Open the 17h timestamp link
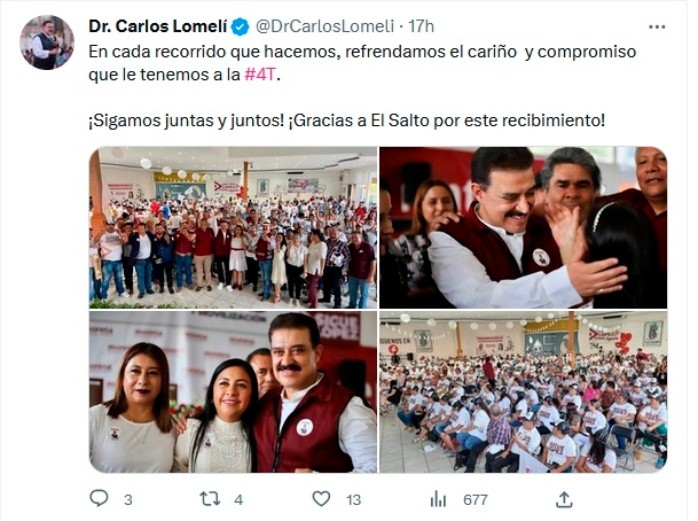This screenshot has width=698, height=521. pos(421,27)
